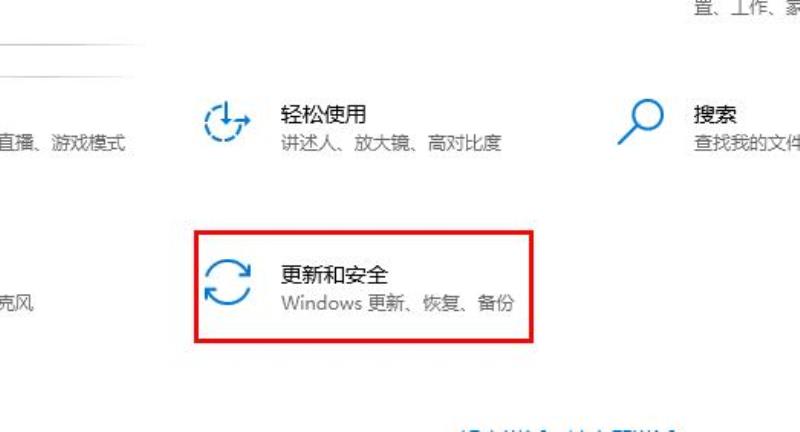Screen dimensions: 800x432
Task: Click the Search magnifying glass icon
Action: pyautogui.click(x=641, y=121)
